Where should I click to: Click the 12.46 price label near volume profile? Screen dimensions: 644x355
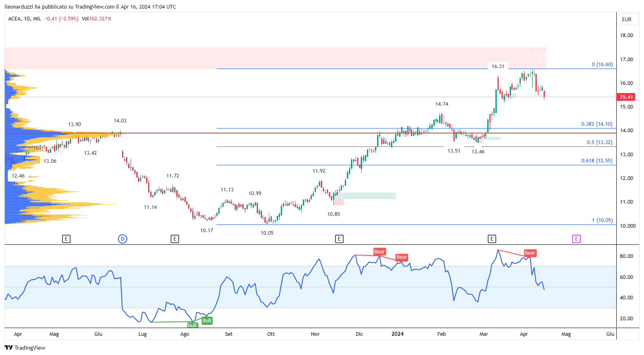pos(18,176)
